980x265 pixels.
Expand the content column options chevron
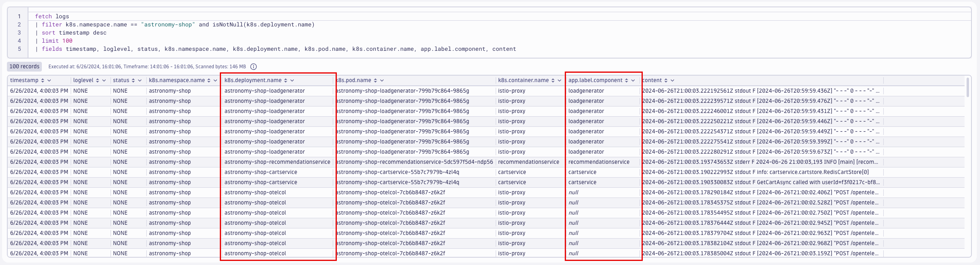(672, 80)
